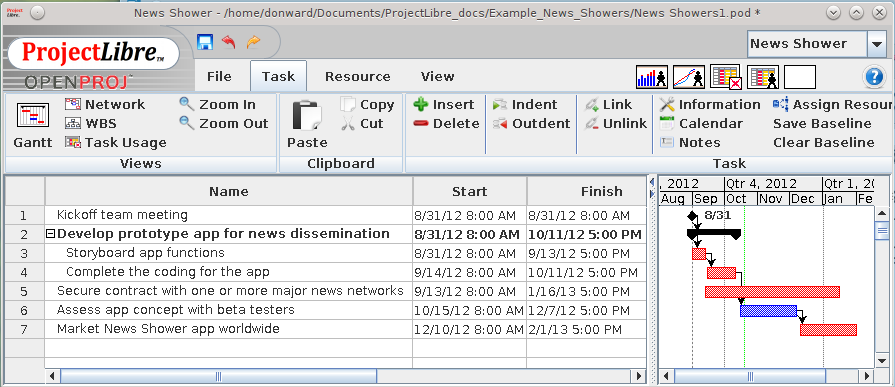Click the Gantt vertical scroll up arrow

pyautogui.click(x=882, y=213)
